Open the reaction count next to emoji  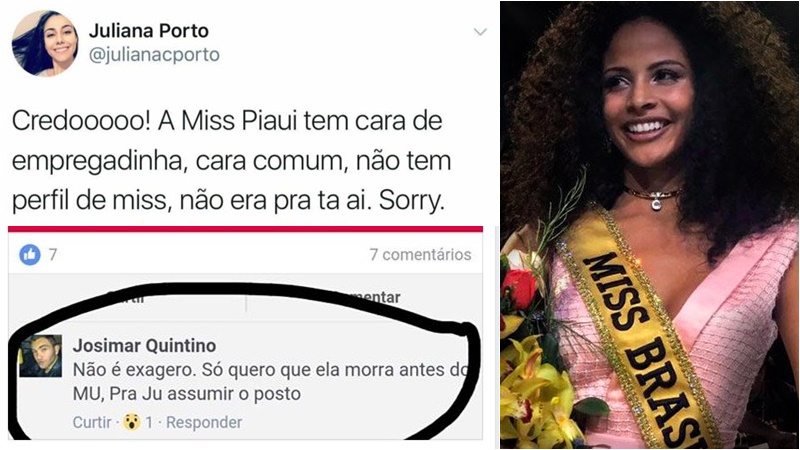(x=149, y=422)
